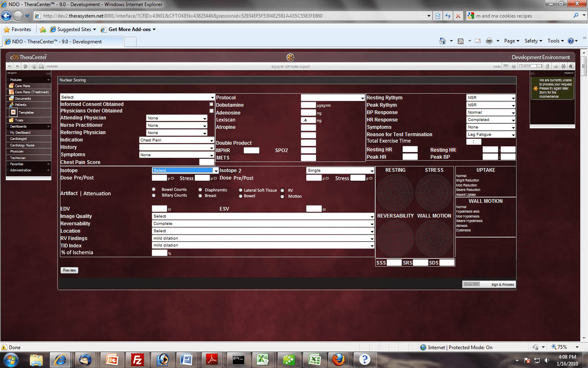
Task: Click the TheraCenter center logo icon
Action: pyautogui.click(x=290, y=57)
